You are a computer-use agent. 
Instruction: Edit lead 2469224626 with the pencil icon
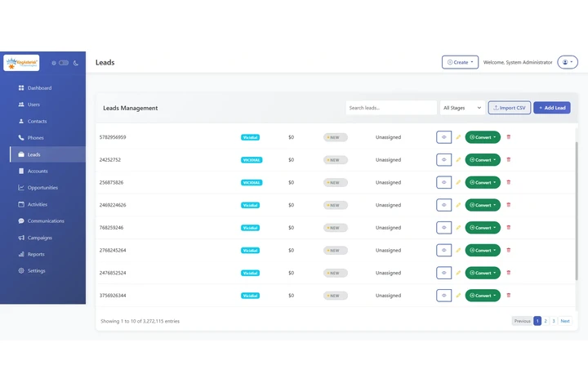pyautogui.click(x=458, y=205)
